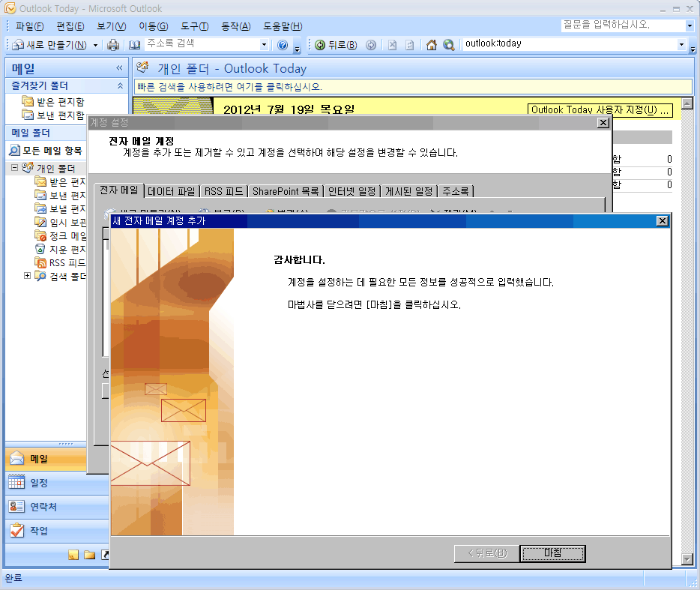
Task: Open the 일정 navigation button
Action: pos(57,483)
